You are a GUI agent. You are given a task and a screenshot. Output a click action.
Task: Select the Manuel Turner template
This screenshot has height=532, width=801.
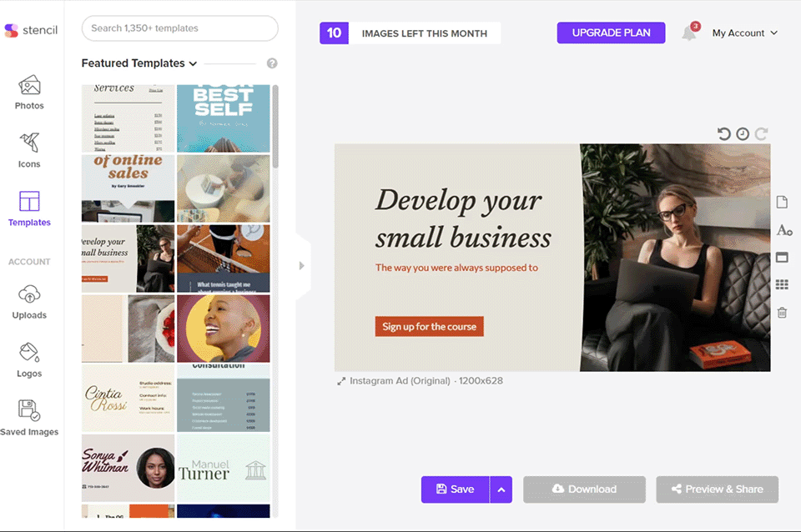pyautogui.click(x=224, y=468)
